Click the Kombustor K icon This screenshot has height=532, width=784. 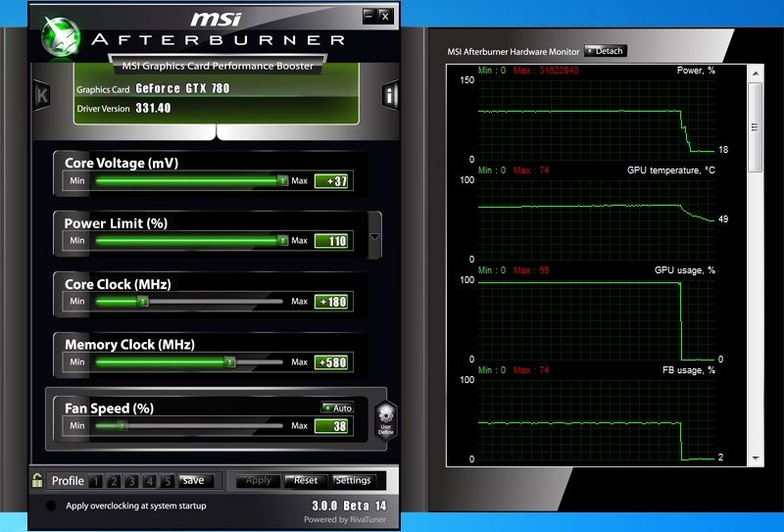coord(41,95)
